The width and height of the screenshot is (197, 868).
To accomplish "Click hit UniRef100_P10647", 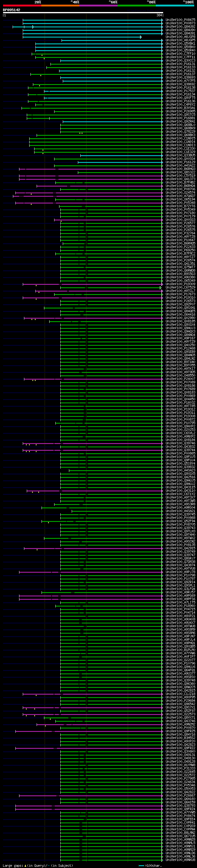I will point(180,240).
